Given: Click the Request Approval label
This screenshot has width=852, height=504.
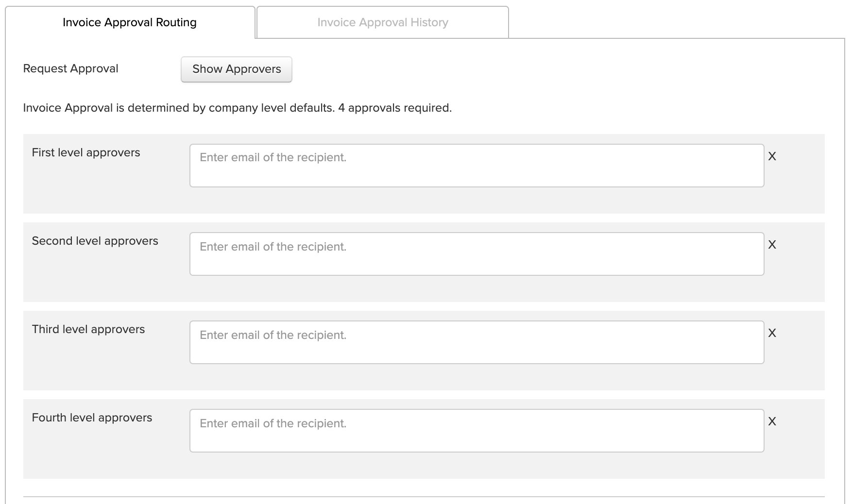Looking at the screenshot, I should 71,68.
